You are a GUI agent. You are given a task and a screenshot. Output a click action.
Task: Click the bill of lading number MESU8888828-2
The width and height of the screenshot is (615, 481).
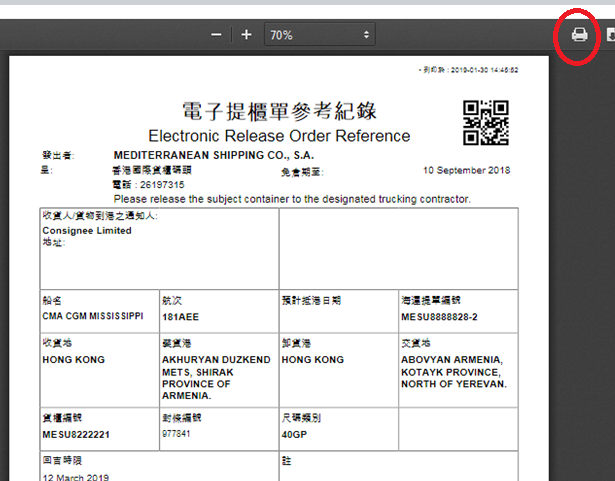[440, 315]
